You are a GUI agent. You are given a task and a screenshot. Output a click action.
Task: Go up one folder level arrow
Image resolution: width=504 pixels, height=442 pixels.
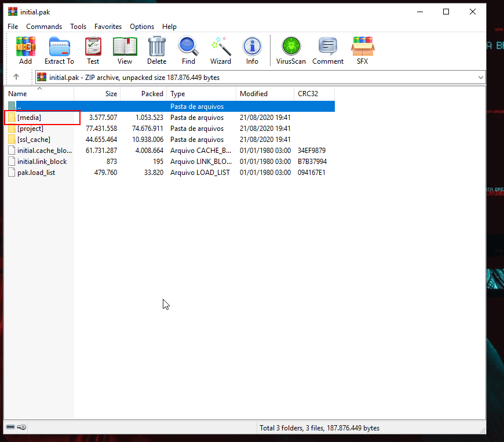point(16,77)
